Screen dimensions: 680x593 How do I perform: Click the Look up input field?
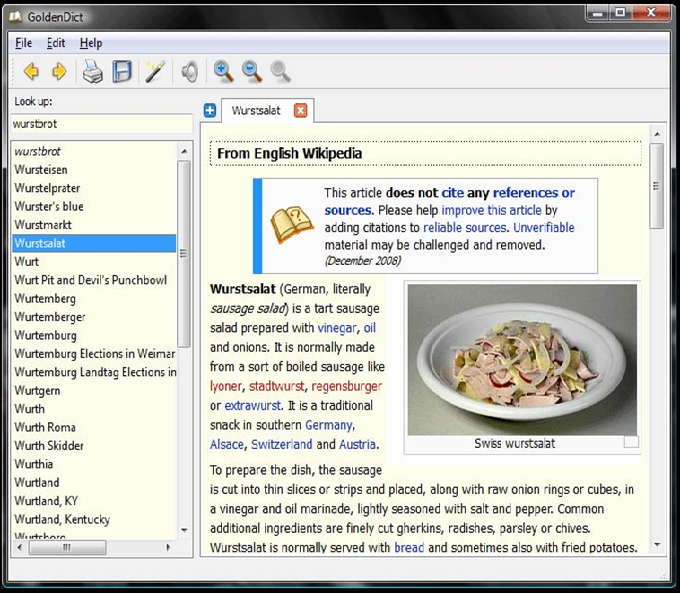click(x=101, y=124)
